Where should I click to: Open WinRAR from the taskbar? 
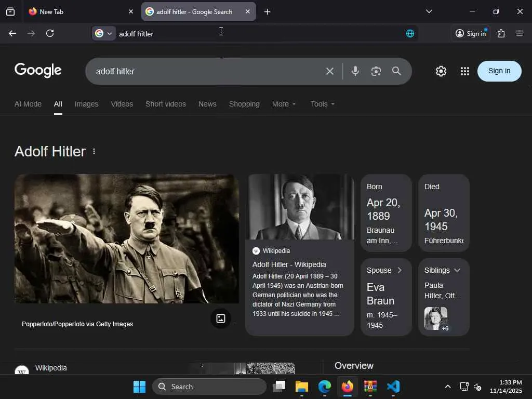point(370,387)
